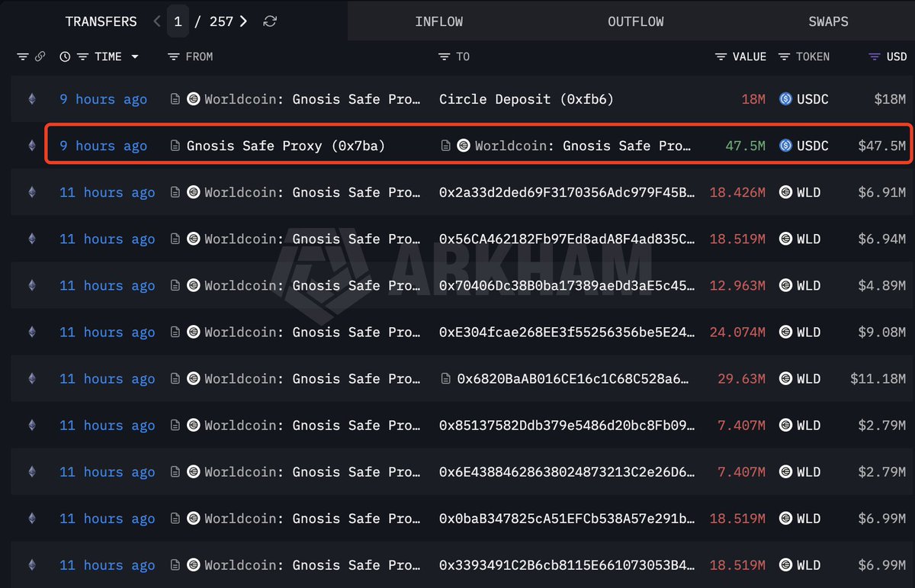Click the contract document icon in the FROM column of the $6.94M row
Viewport: 915px width, 588px height.
pyautogui.click(x=175, y=239)
